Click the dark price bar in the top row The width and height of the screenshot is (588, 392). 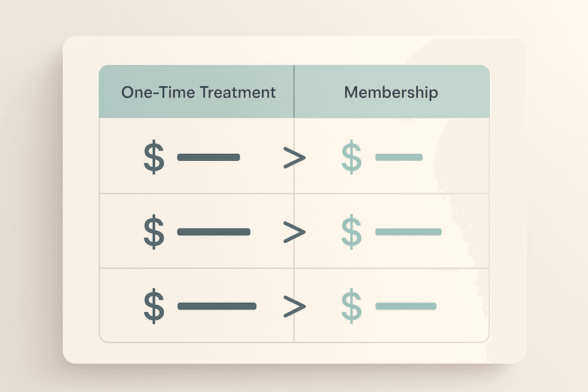(208, 157)
